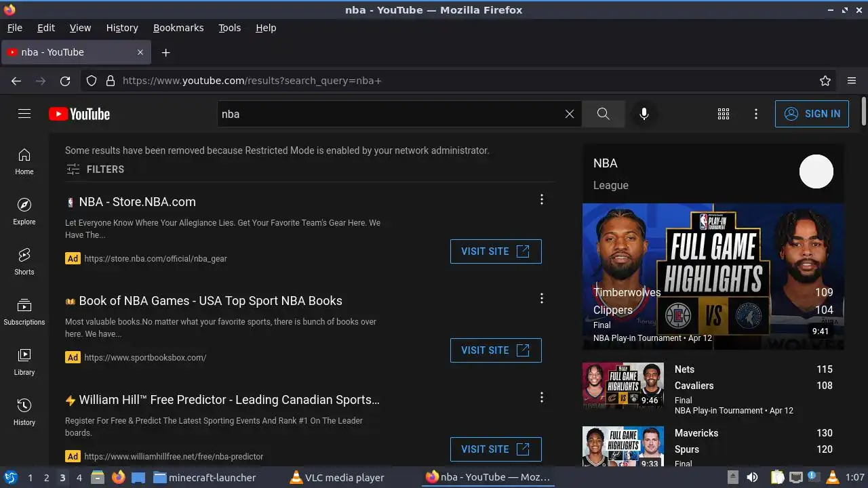868x488 pixels.
Task: Visit site for NBA Store ad
Action: point(496,251)
